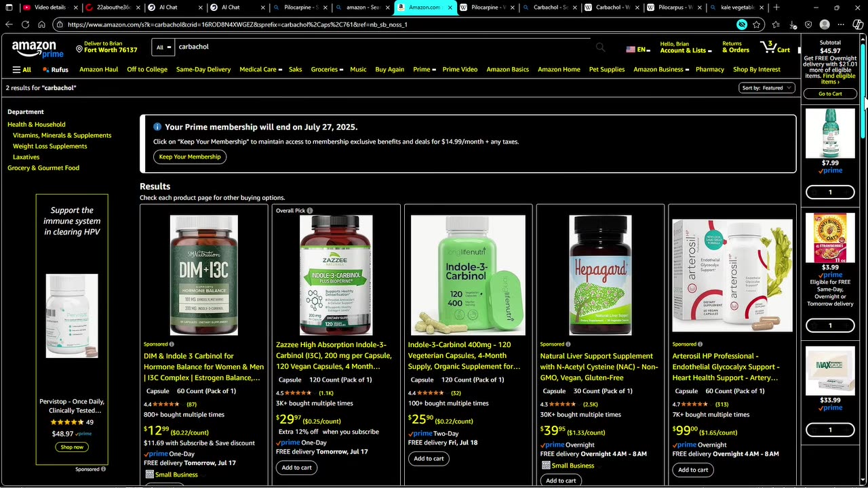Image resolution: width=868 pixels, height=488 pixels.
Task: Open the EN language selector
Action: pos(638,49)
